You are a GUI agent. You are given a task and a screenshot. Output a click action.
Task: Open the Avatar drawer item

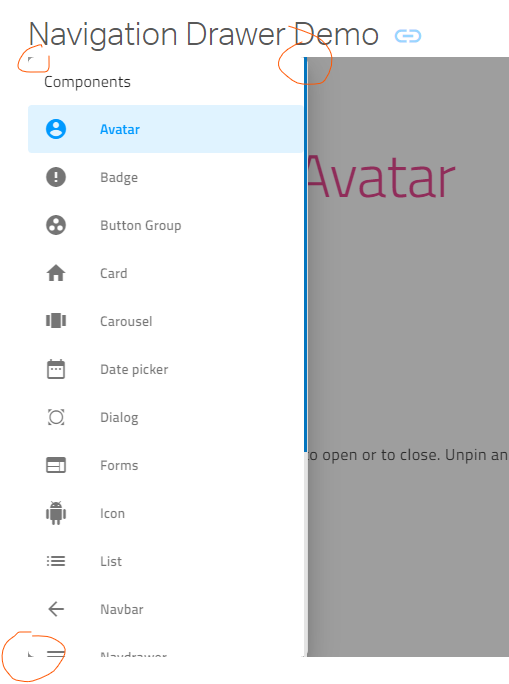166,129
